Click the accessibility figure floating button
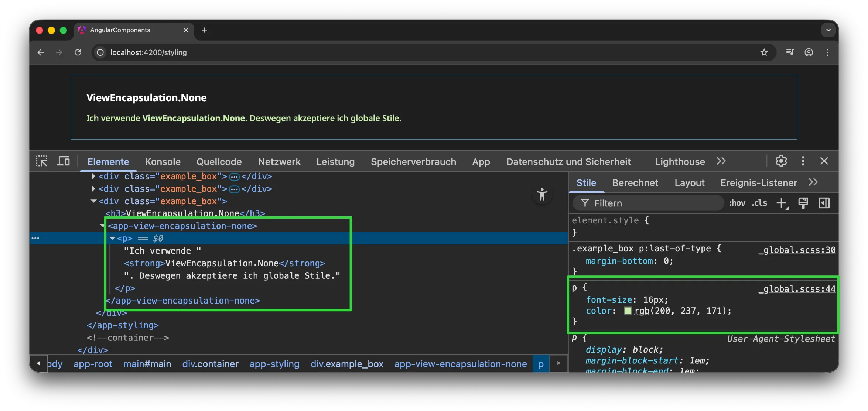Viewport: 868px width, 411px height. (x=542, y=194)
